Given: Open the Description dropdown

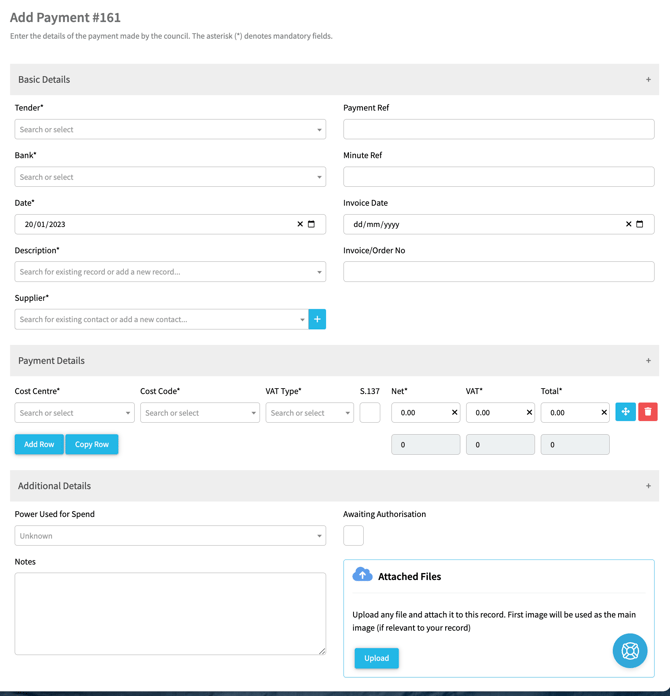Looking at the screenshot, I should coord(170,272).
